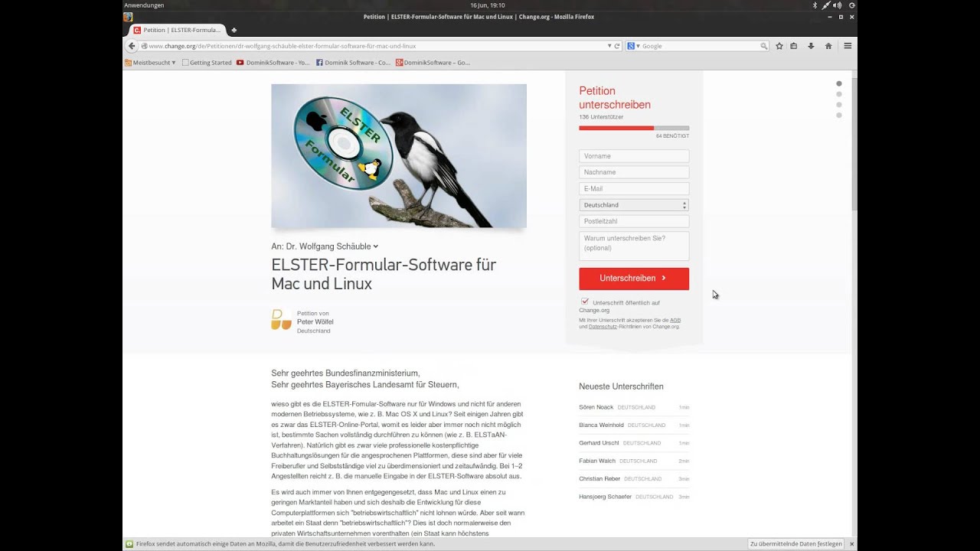The width and height of the screenshot is (980, 551).
Task: Open the volume icon in the system tray
Action: 838,5
